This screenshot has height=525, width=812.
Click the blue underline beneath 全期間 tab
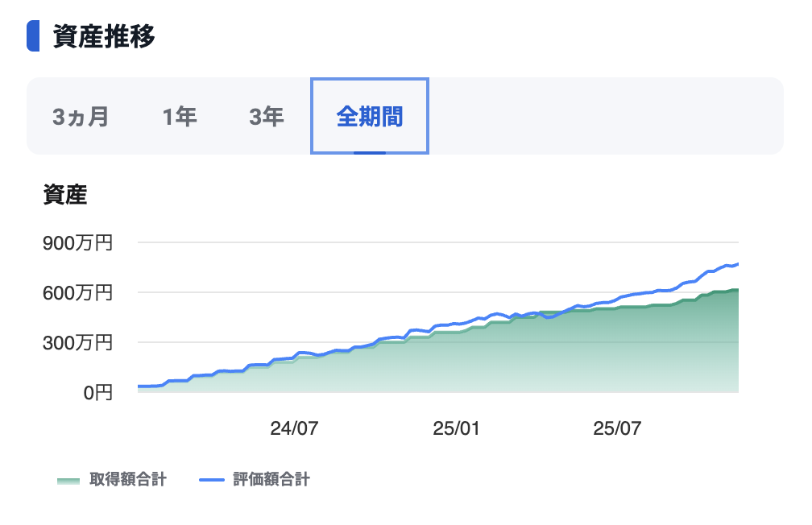[x=370, y=151]
